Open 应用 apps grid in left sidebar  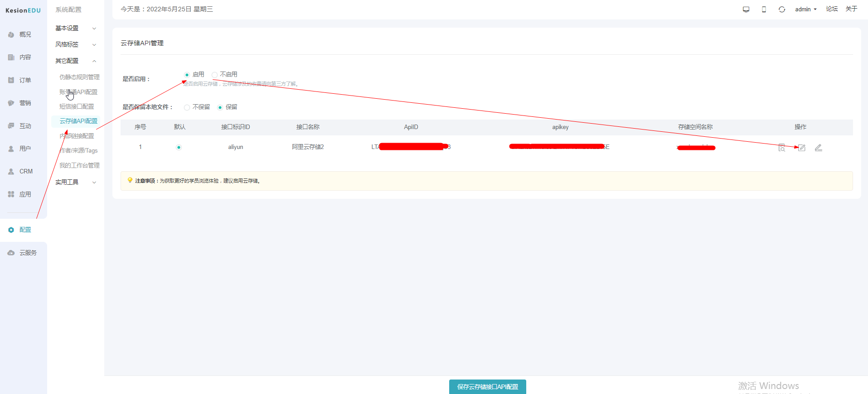[x=11, y=194]
